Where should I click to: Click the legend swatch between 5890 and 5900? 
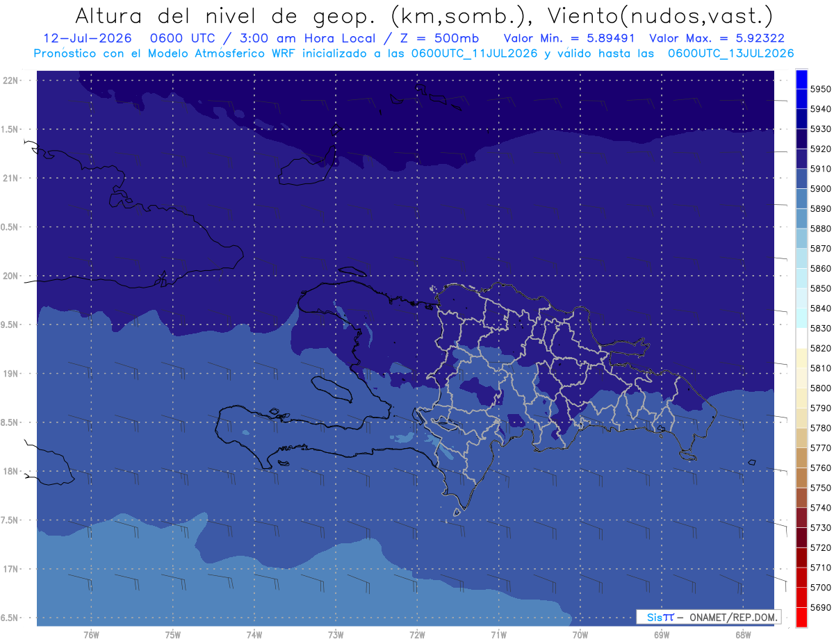[801, 199]
